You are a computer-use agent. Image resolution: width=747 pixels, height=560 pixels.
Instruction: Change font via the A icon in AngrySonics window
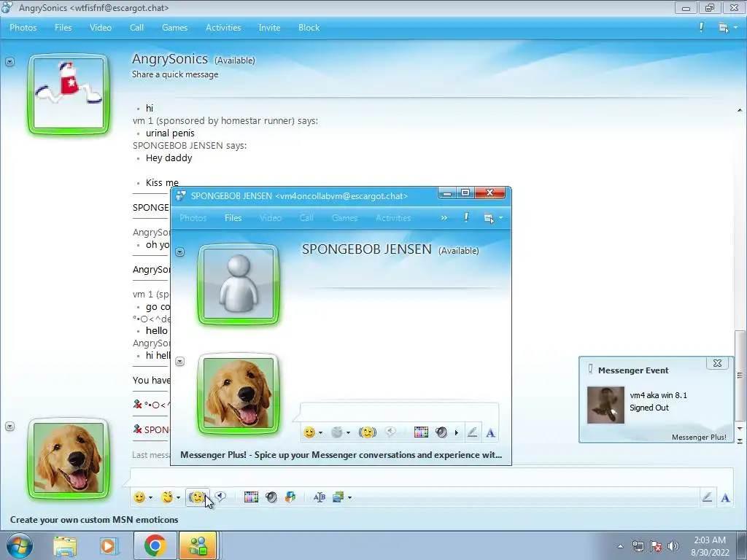point(725,498)
